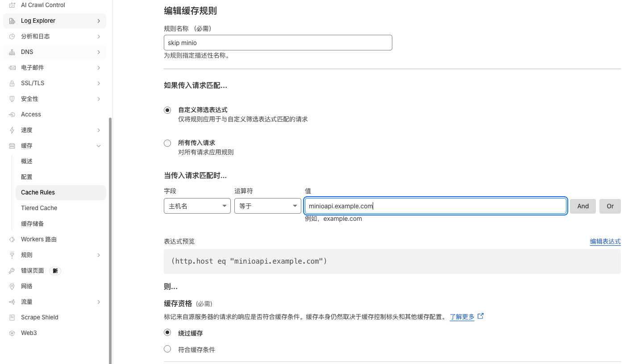Select the Scrape Shield icon
The image size is (624, 364).
coord(12,317)
